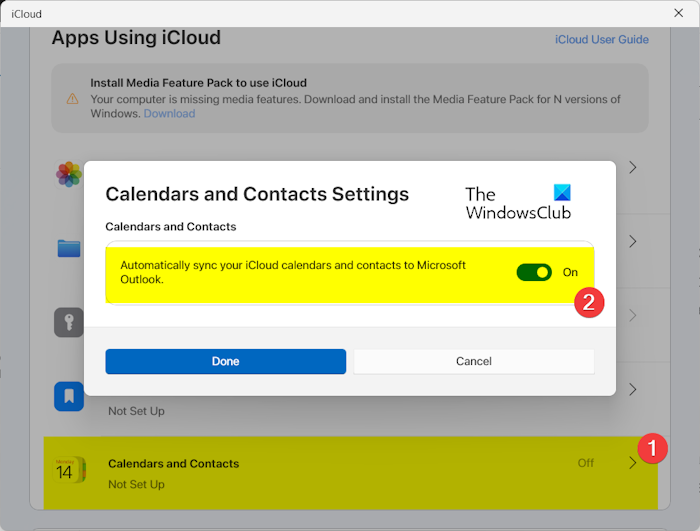The height and width of the screenshot is (531, 700).
Task: Open the iCloud User Guide link
Action: pos(601,40)
